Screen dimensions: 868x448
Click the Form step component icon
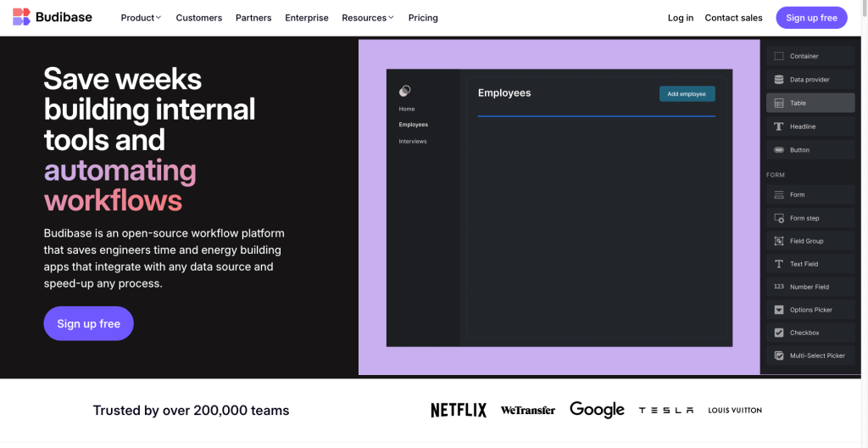779,218
